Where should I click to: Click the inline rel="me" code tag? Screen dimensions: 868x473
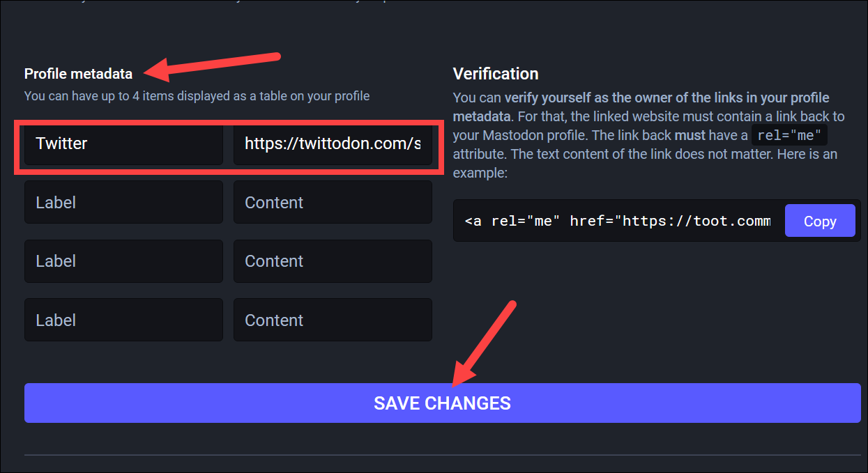(x=789, y=135)
